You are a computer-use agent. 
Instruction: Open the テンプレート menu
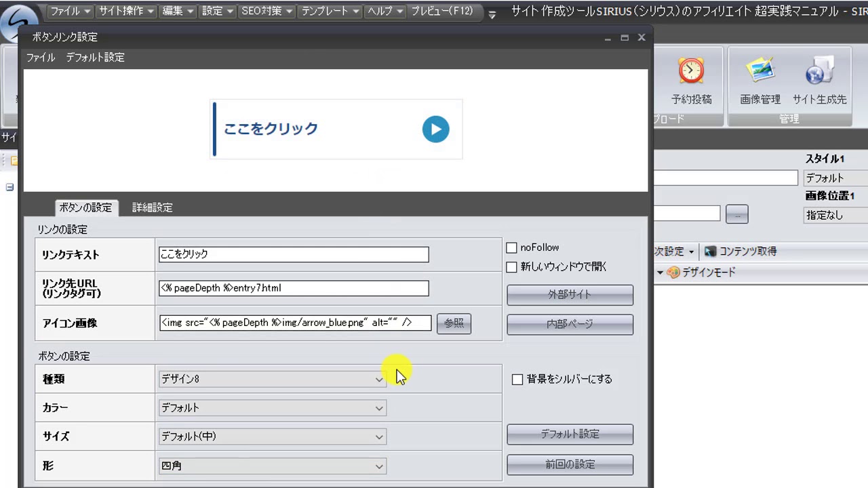[x=330, y=12]
